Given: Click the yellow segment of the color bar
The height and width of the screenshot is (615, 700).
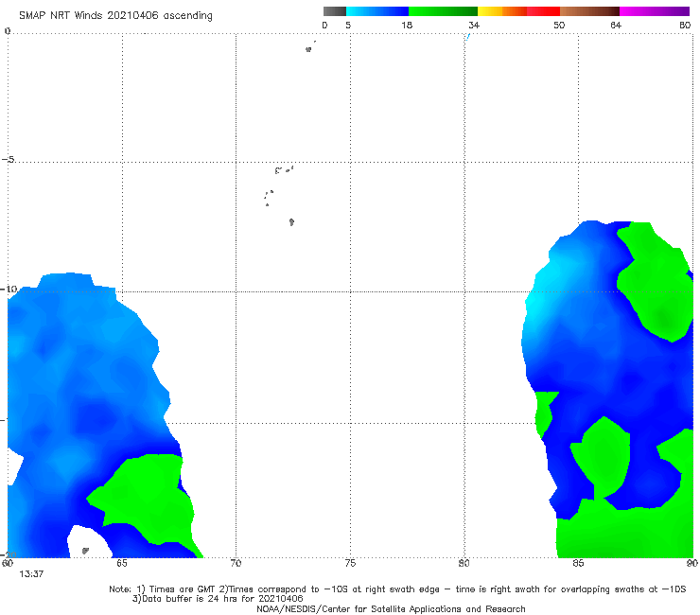Looking at the screenshot, I should click(490, 11).
